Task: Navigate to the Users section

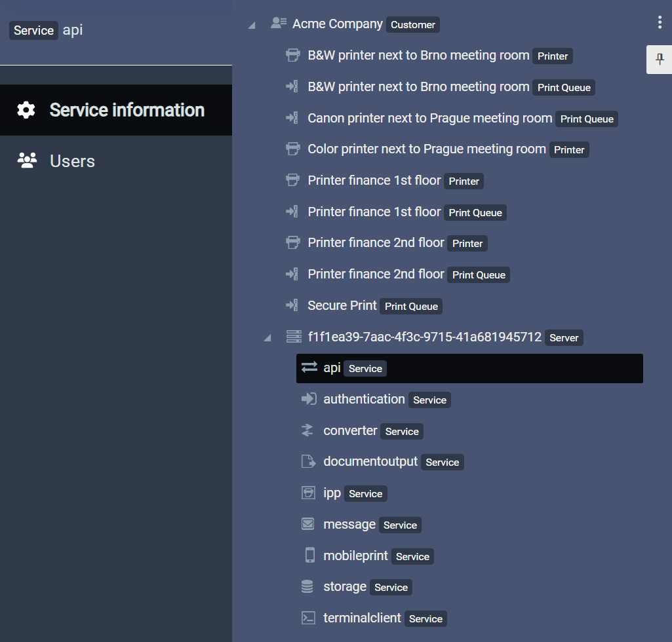Action: coord(72,160)
